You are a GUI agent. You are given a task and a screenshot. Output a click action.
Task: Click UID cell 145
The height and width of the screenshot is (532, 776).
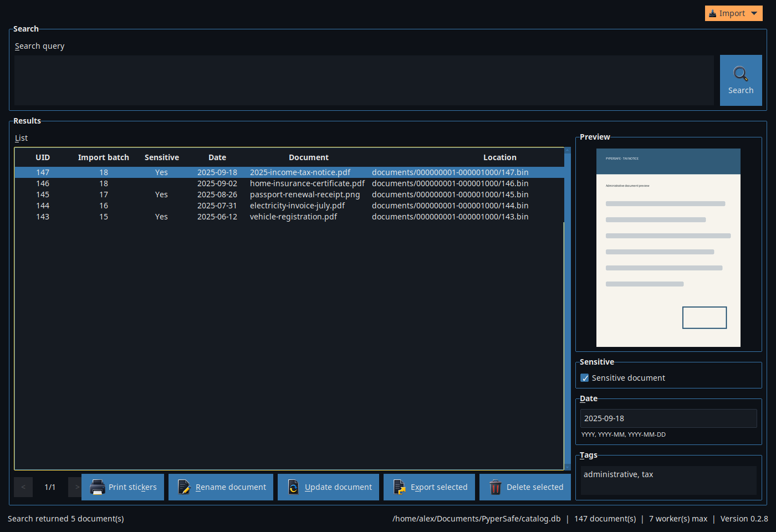[43, 195]
